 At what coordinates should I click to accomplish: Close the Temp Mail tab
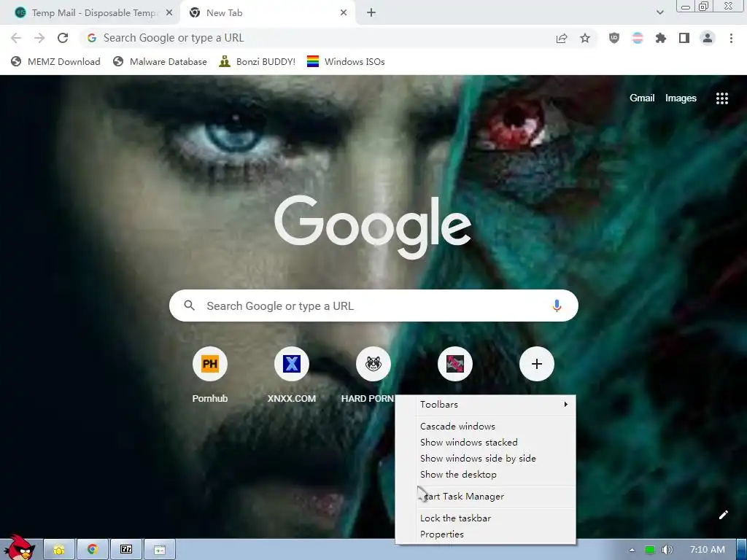(169, 13)
